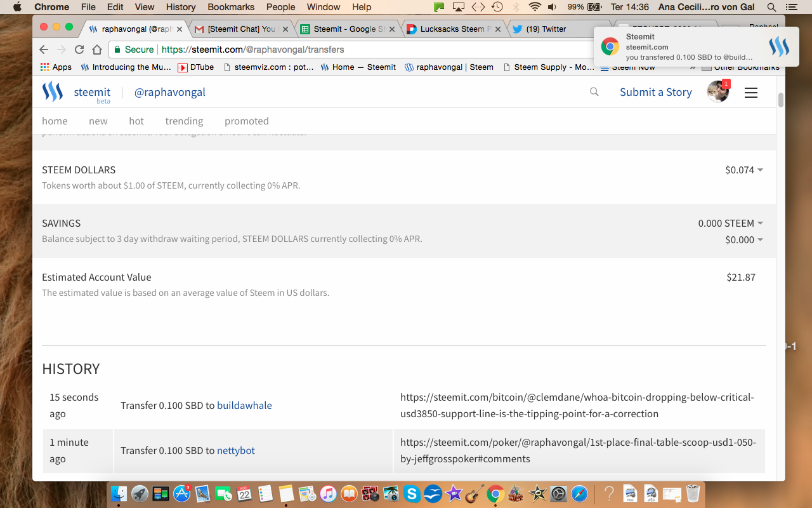812x508 pixels.
Task: Open Mission Control in the dock
Action: click(x=161, y=493)
